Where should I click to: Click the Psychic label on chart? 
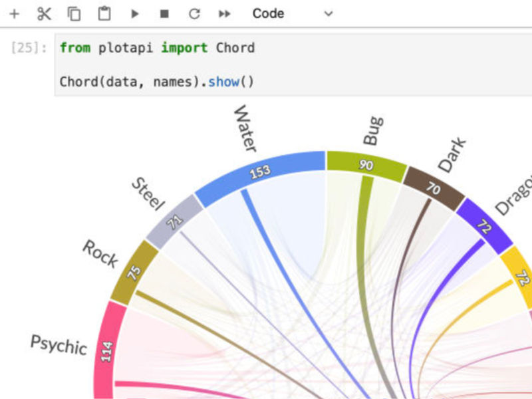59,344
